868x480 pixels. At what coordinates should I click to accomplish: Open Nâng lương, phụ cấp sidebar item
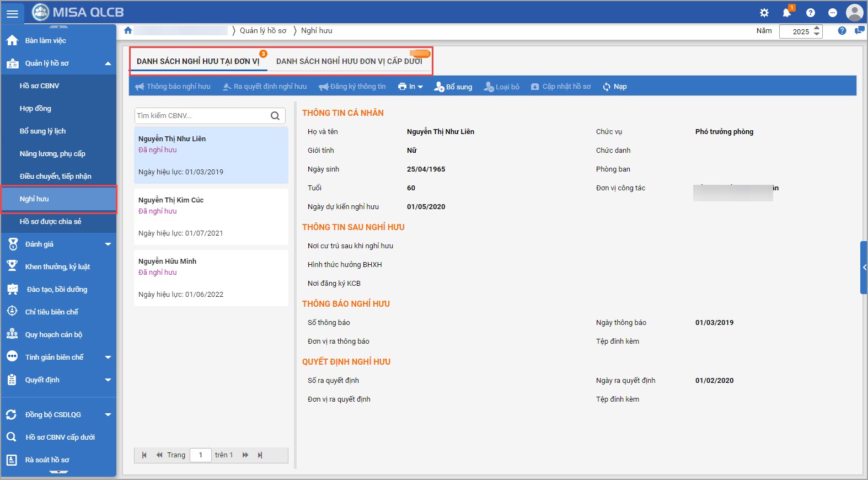coord(58,153)
